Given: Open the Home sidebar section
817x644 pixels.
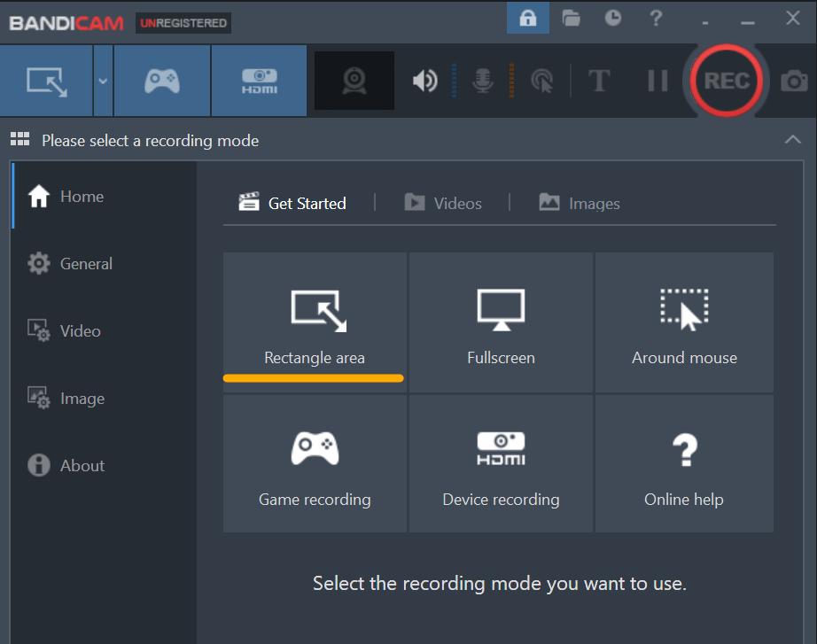Looking at the screenshot, I should coord(105,196).
